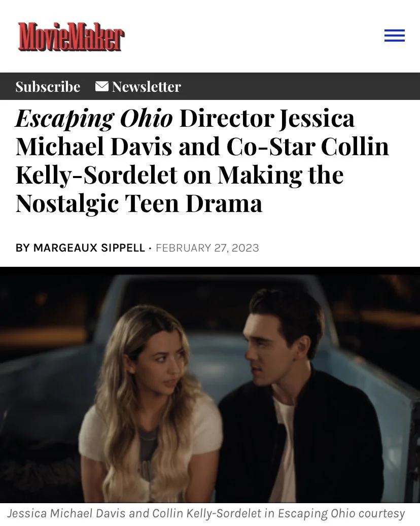420x526 pixels.
Task: Open the Escaping Ohio article photo
Action: click(210, 384)
